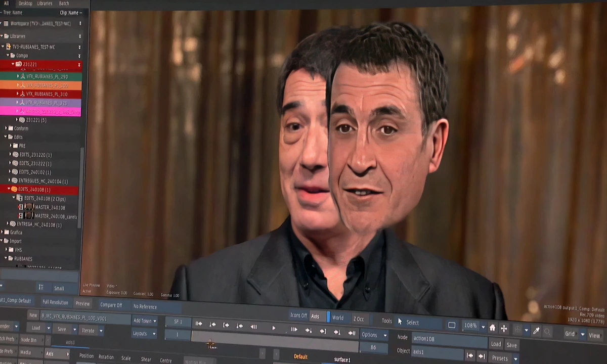The image size is (607, 364).
Task: Click the 231221 (5) reel icon
Action: pos(22,120)
